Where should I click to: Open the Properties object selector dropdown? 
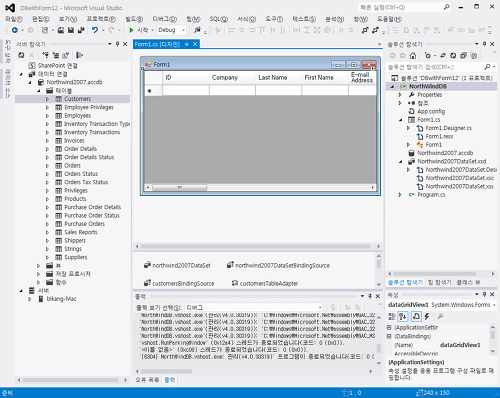tap(494, 305)
